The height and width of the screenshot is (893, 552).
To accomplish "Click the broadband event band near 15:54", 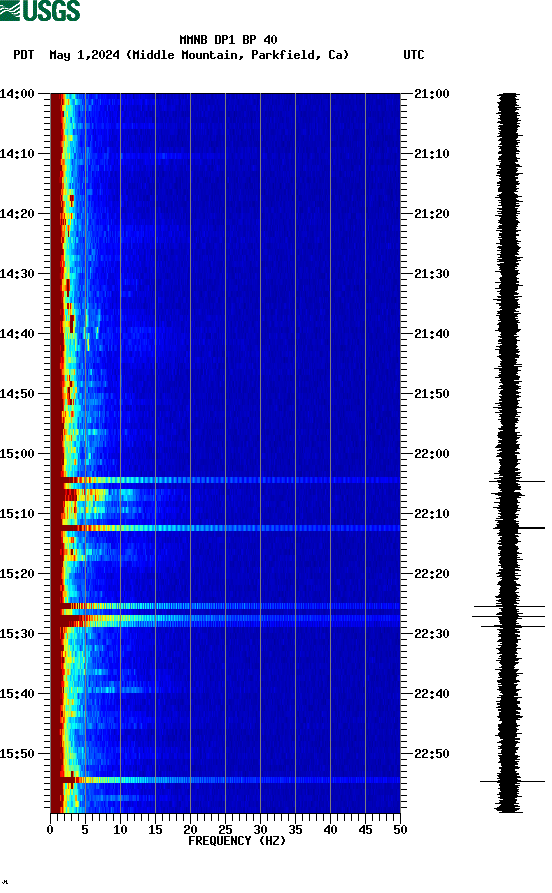I will [x=226, y=780].
